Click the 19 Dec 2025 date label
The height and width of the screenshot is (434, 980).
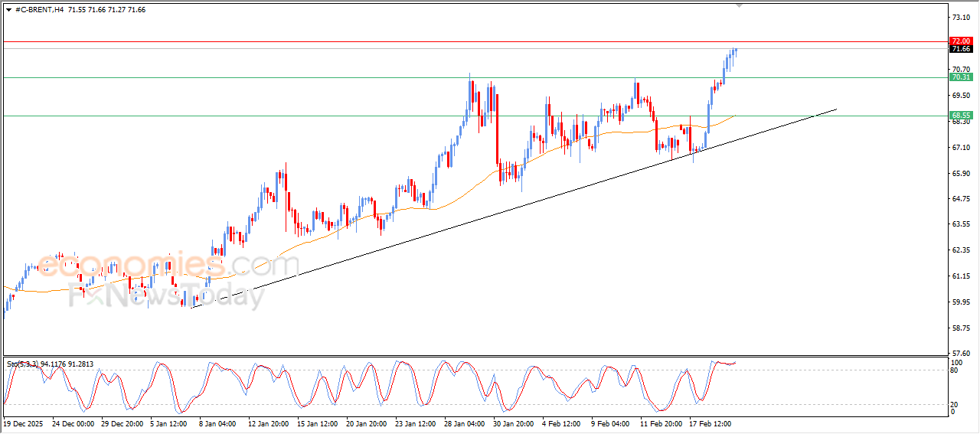pos(24,423)
